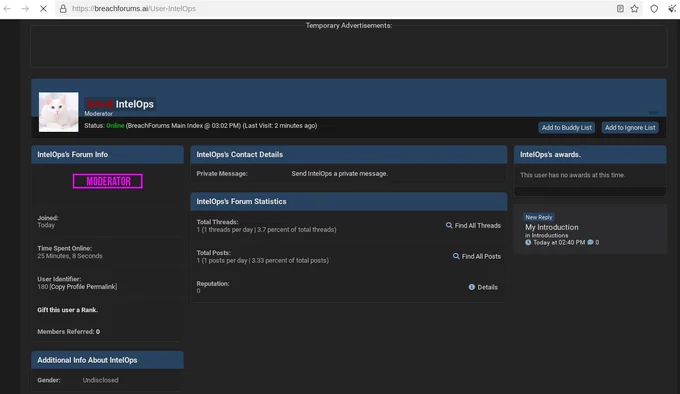Stop page loading with the X icon

(43, 9)
